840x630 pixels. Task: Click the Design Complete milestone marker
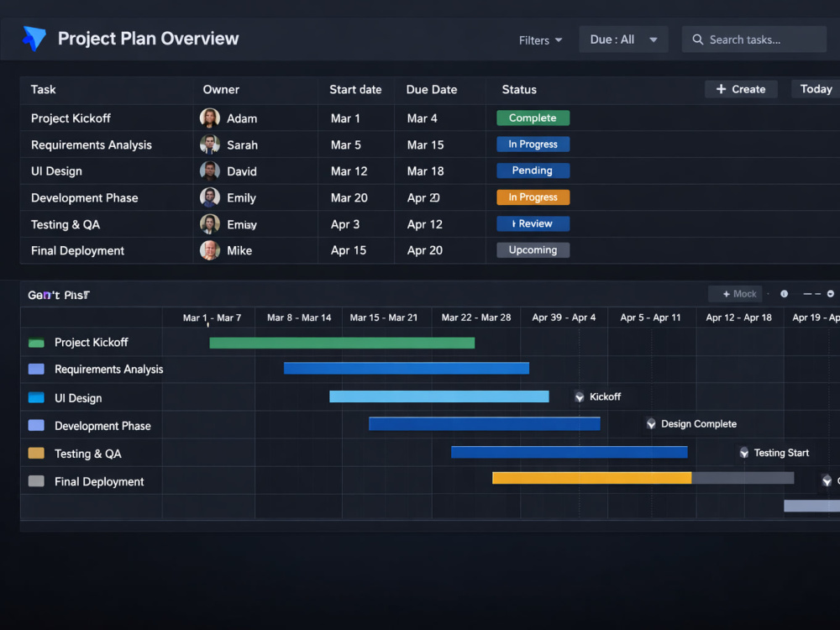pyautogui.click(x=651, y=423)
